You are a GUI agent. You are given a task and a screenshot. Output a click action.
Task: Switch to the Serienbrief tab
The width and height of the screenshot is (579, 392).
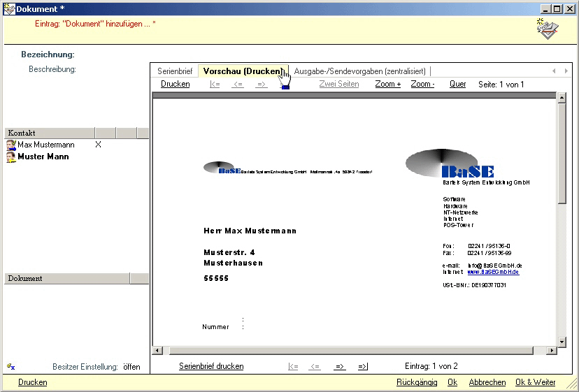[174, 71]
